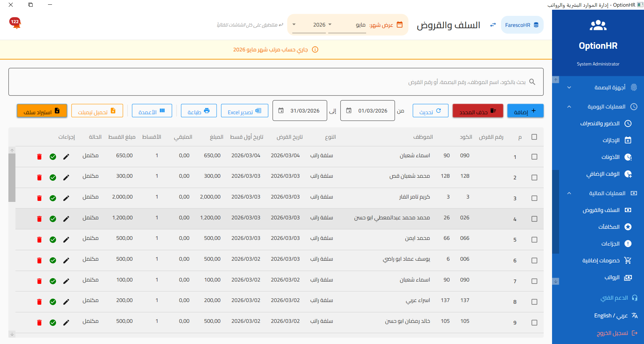Edit row 9 loan for خالد رمضان
Viewport: 644px width, 344px height.
(66, 322)
